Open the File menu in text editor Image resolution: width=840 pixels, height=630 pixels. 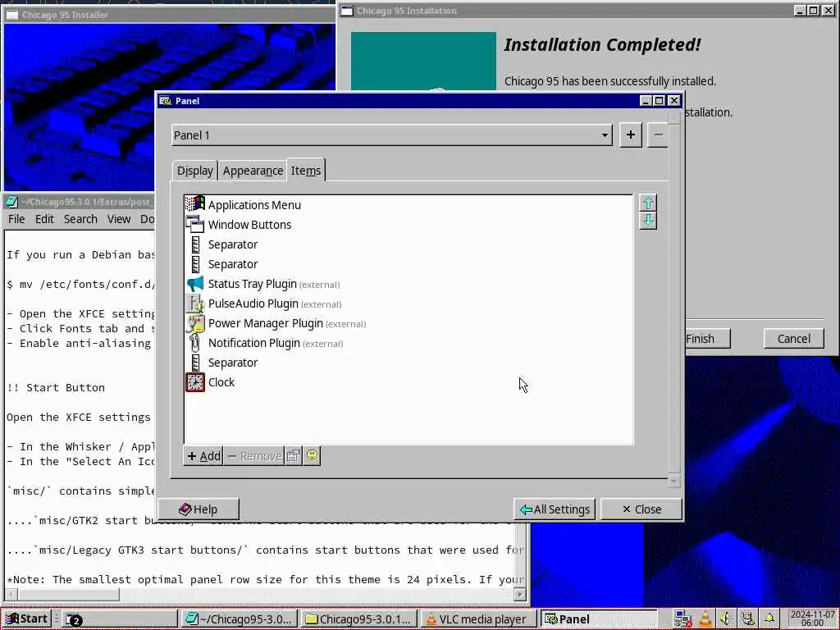coord(16,218)
